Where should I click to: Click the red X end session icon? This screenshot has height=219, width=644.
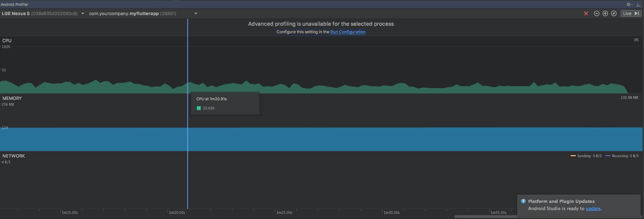586,13
